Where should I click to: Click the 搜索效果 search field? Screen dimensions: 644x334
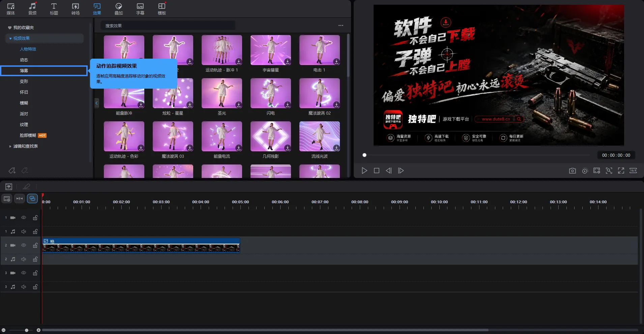pos(168,26)
